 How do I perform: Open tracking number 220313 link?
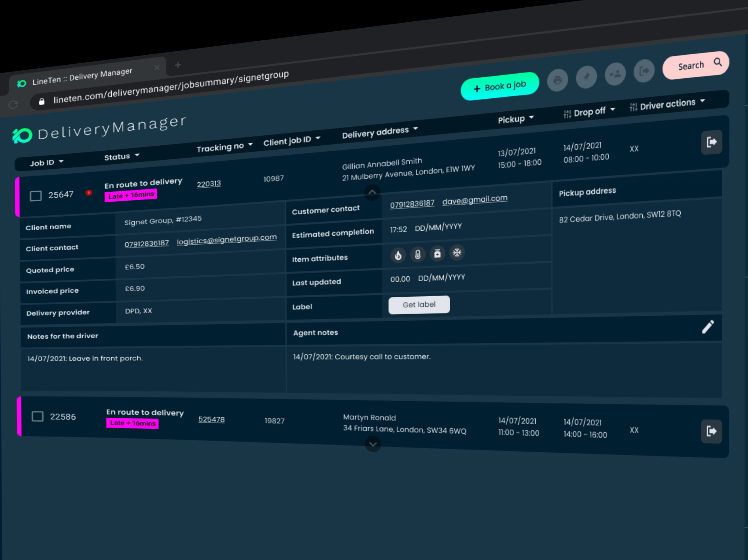[x=209, y=184]
